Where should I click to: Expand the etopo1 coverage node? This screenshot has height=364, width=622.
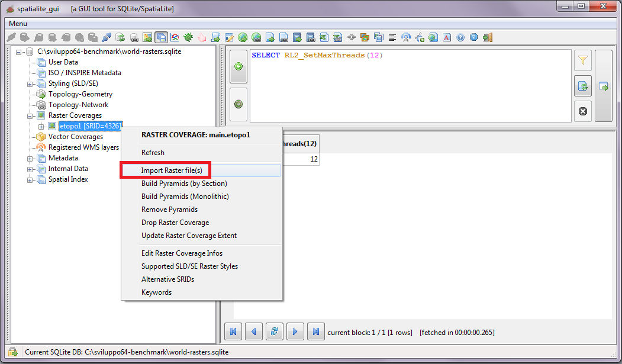(x=41, y=127)
